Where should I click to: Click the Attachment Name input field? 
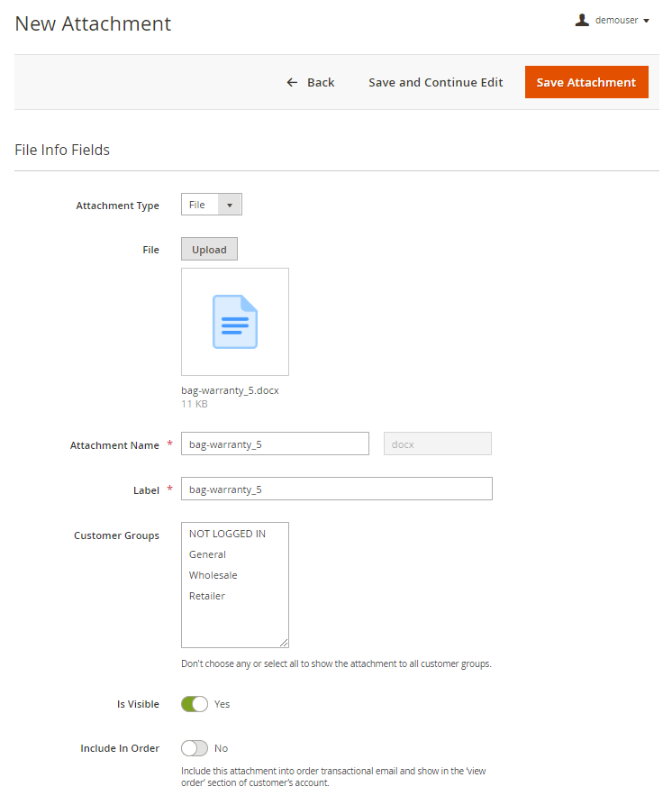(x=275, y=444)
